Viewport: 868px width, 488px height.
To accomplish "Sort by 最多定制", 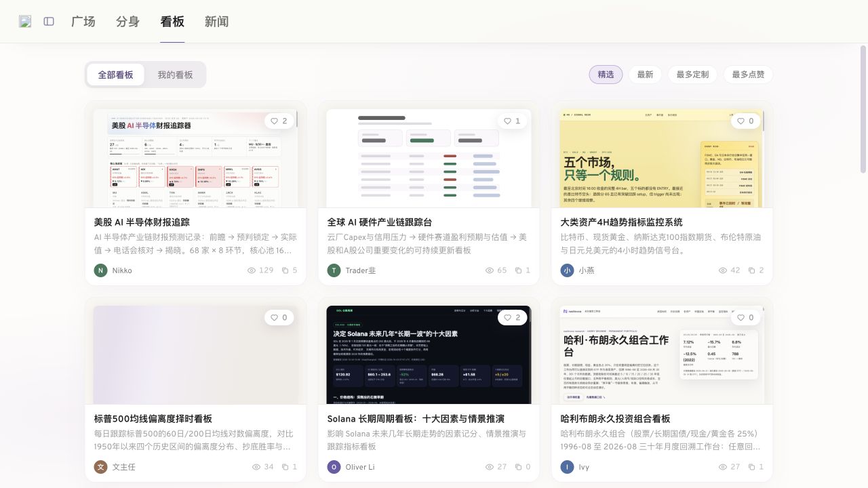I will click(x=692, y=75).
